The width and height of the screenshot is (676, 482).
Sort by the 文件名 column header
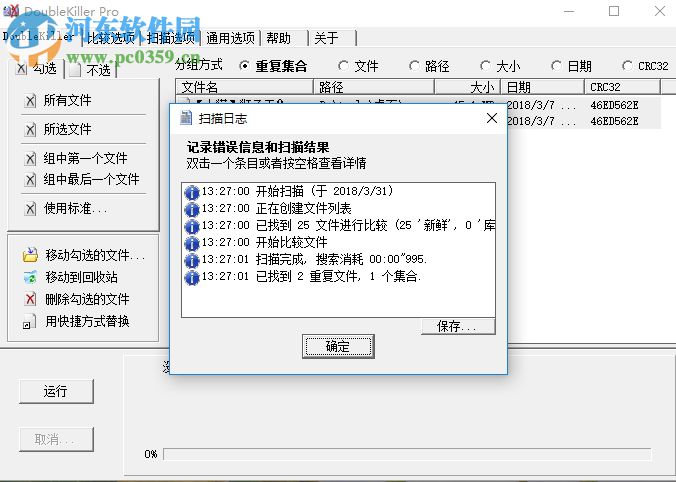point(244,87)
